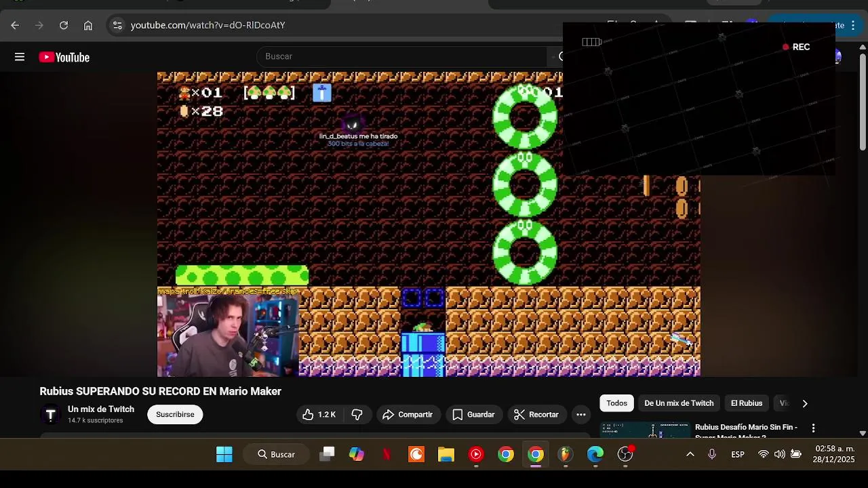Viewport: 868px width, 488px height.
Task: Open Wi-Fi network settings in tray
Action: point(764,454)
